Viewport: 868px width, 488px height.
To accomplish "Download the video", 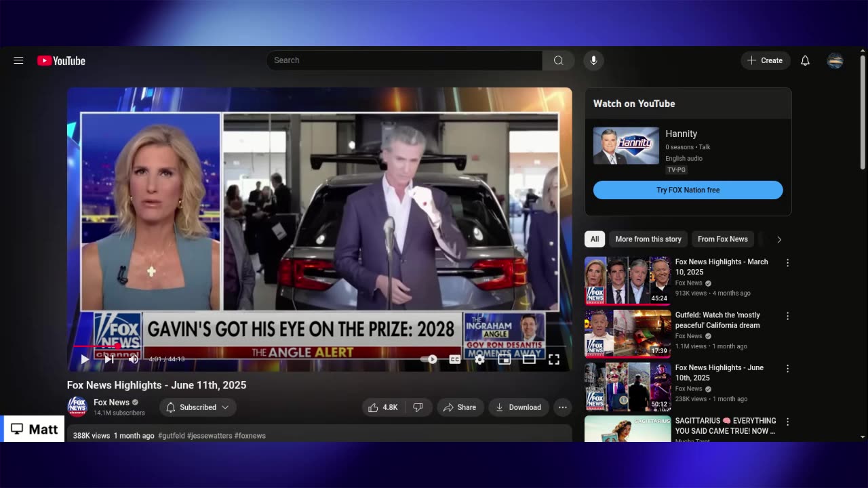I will pos(519,407).
